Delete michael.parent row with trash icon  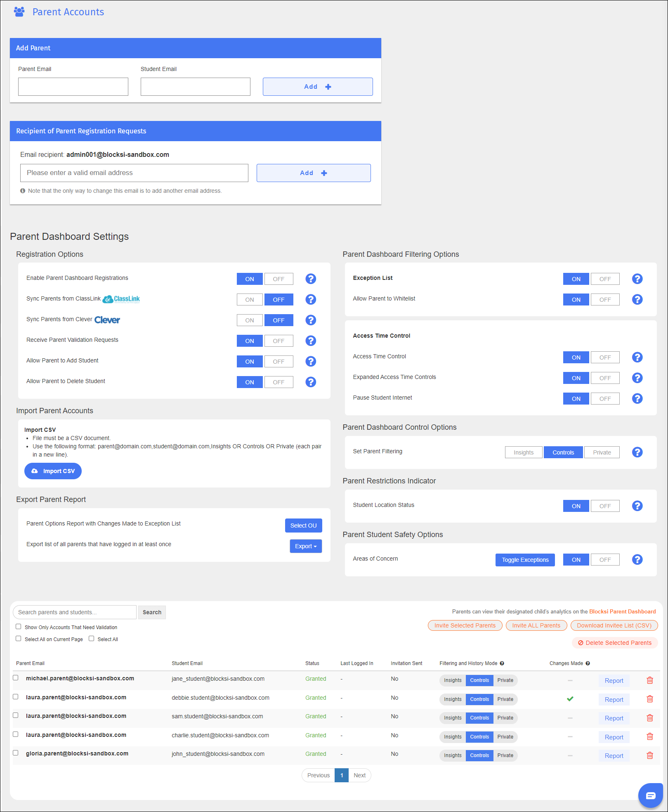649,680
